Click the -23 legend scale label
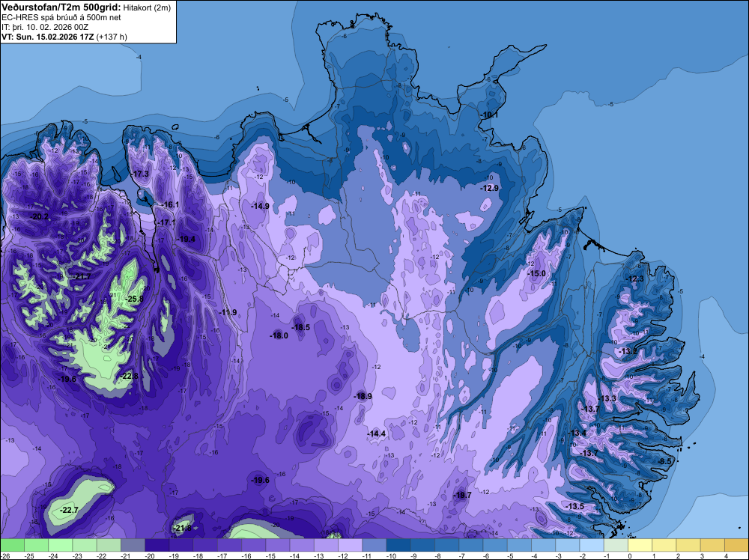This screenshot has height=560, width=749. tap(77, 556)
